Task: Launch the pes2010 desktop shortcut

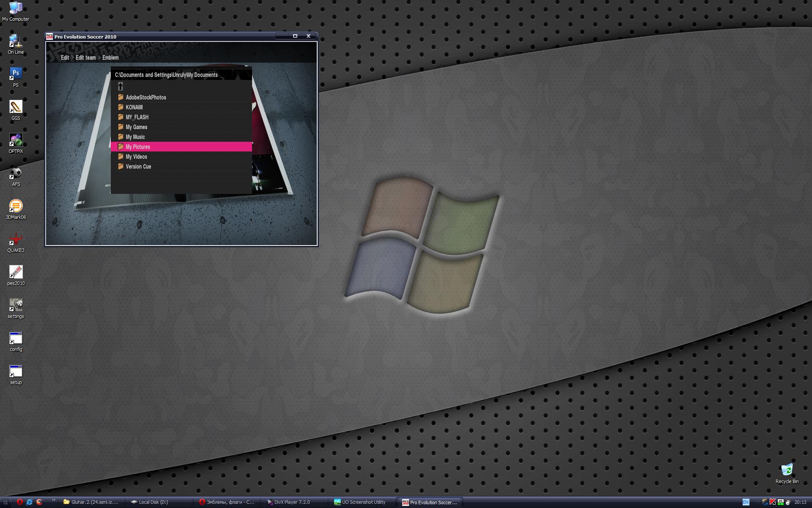Action: pyautogui.click(x=16, y=273)
